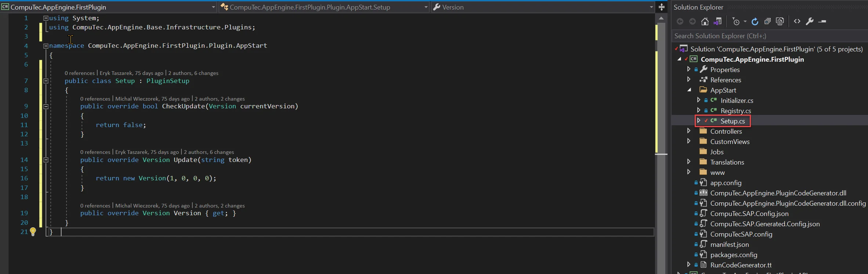This screenshot has height=274, width=868.
Task: Click the Collapse All icon in Solution Explorer
Action: click(767, 22)
